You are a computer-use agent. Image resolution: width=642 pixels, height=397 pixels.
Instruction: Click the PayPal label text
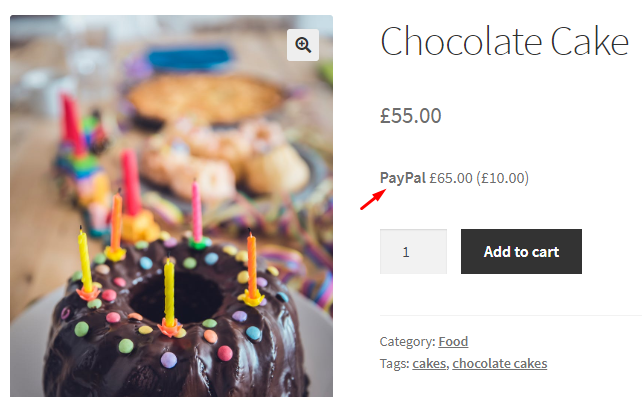coord(403,178)
